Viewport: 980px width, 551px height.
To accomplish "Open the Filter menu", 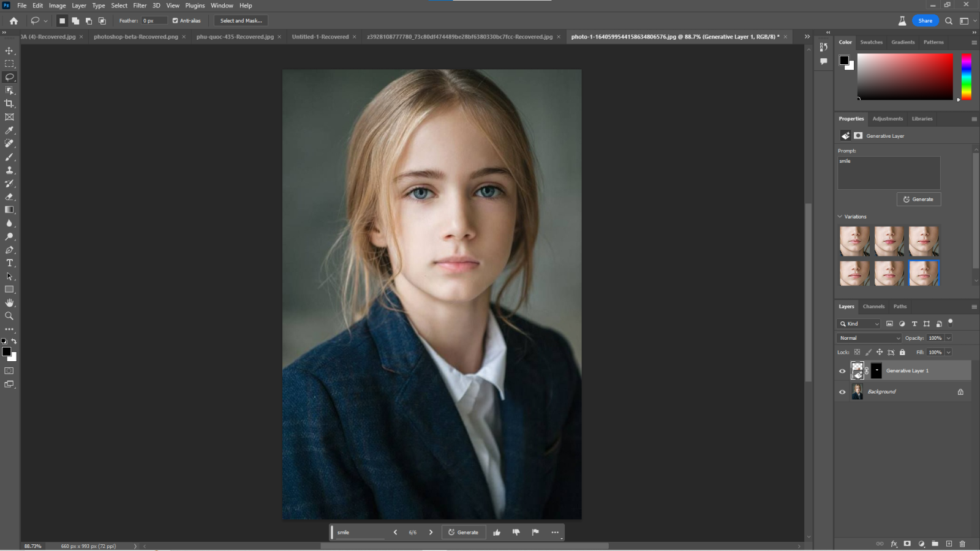I will coord(140,6).
